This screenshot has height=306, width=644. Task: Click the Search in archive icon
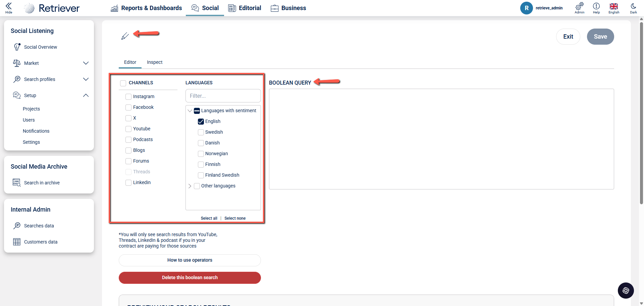coord(17,183)
